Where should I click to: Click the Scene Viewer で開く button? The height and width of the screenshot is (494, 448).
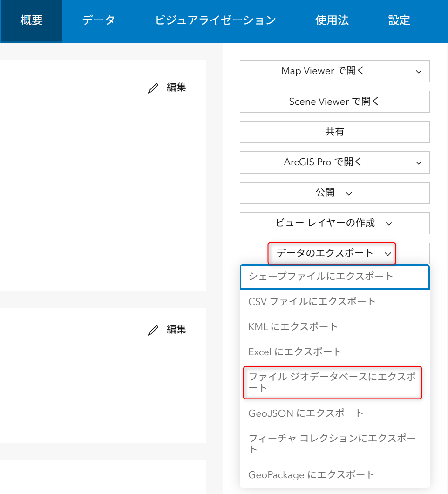(334, 102)
